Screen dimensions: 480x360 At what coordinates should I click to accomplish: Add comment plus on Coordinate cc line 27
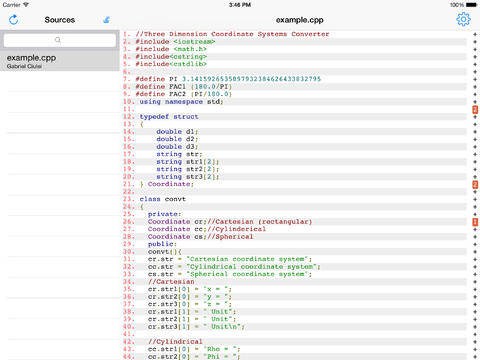tap(475, 229)
